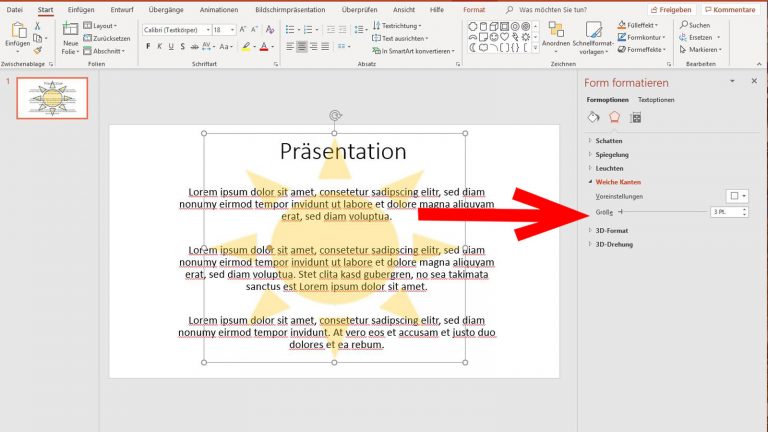The image size is (768, 432).
Task: Select the sun shape in the gallery
Action: [526, 37]
